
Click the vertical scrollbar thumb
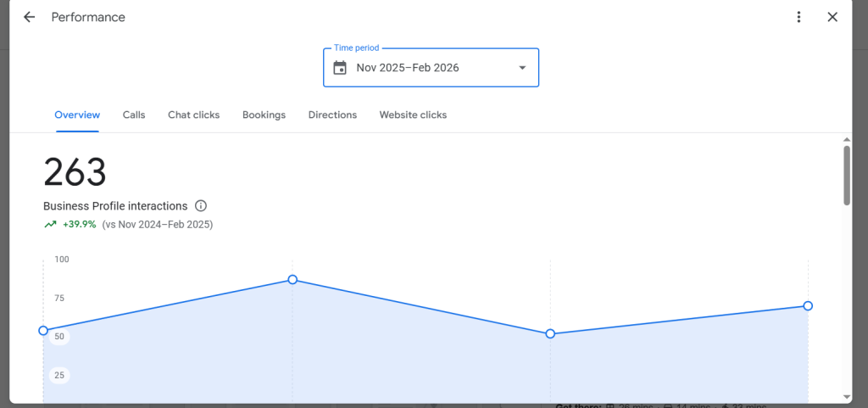click(846, 175)
